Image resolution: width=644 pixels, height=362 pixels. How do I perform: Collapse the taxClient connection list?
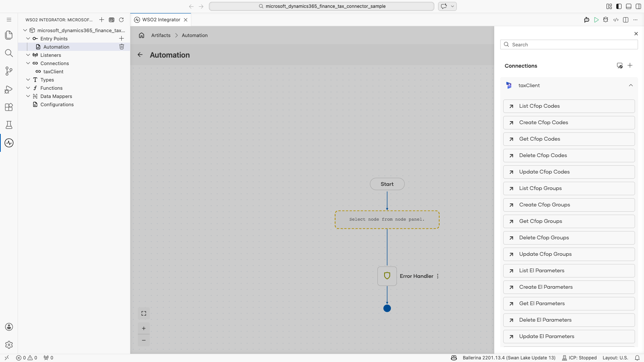[631, 85]
